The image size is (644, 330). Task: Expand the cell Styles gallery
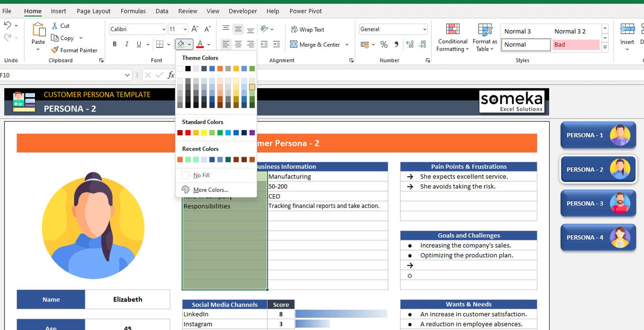pyautogui.click(x=605, y=47)
